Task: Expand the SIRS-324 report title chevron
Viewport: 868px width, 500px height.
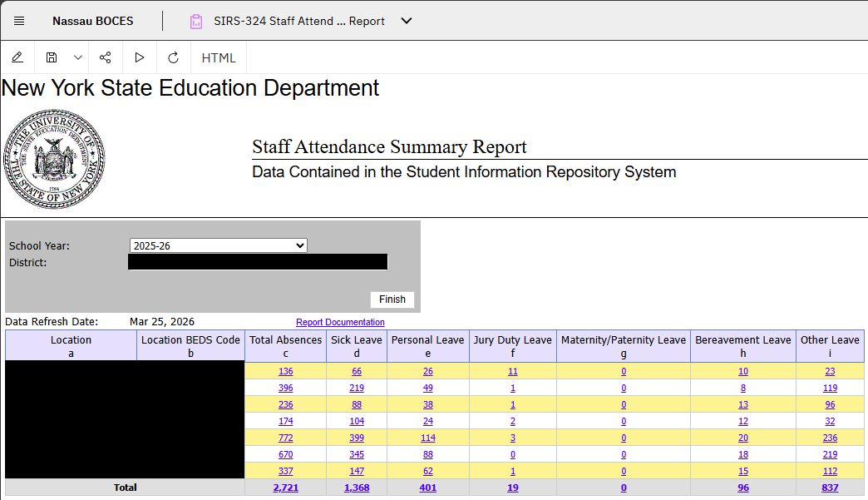Action: 407,21
